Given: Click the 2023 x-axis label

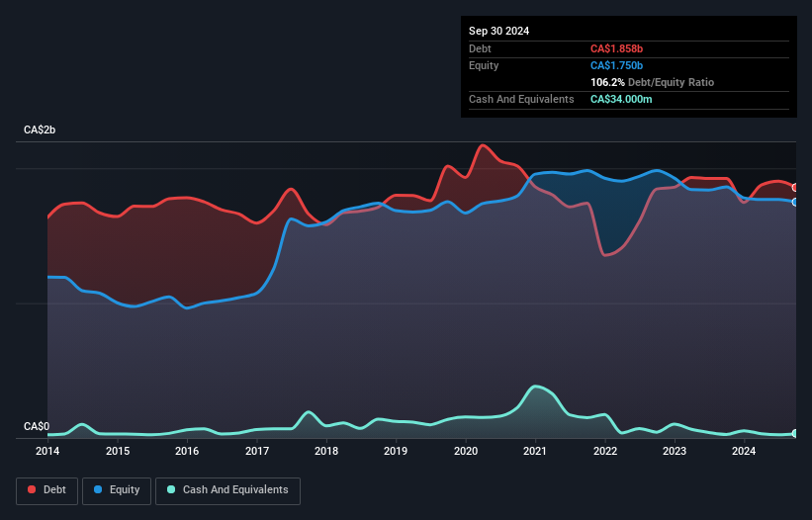Looking at the screenshot, I should (675, 451).
